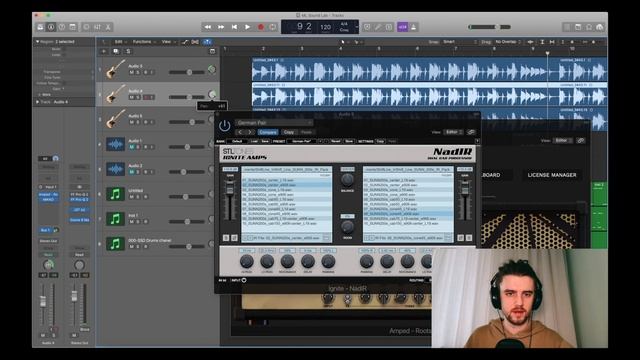This screenshot has width=640, height=360.
Task: Expand the Region inspector disclosure triangle
Action: [x=37, y=42]
